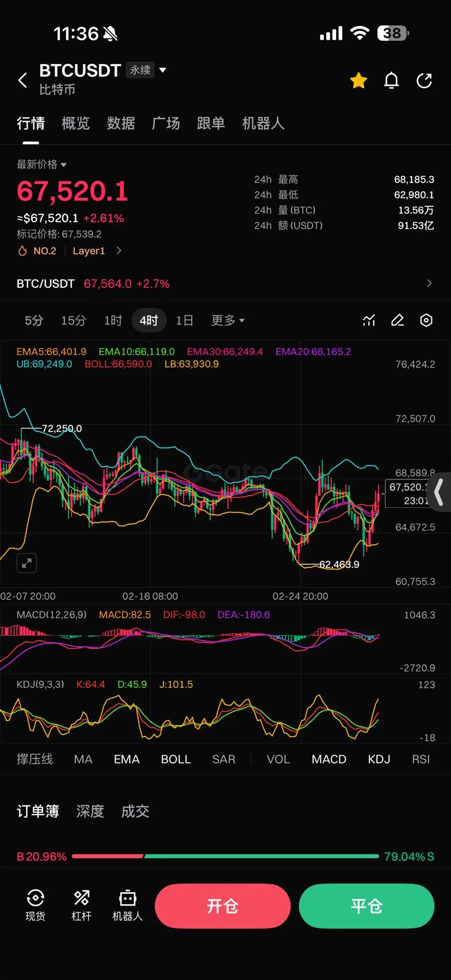This screenshot has height=980, width=451.
Task: Tap the 24h 最高 value 68,185.3
Action: pos(414,180)
